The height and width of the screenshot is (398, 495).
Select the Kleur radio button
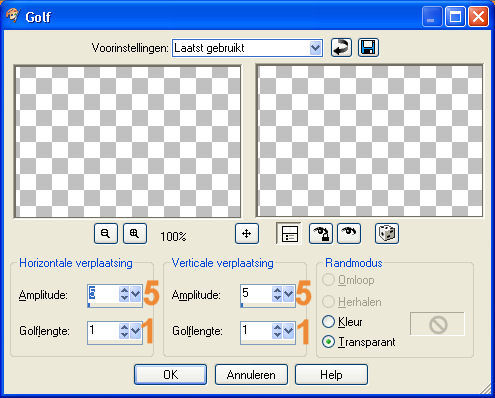[328, 322]
